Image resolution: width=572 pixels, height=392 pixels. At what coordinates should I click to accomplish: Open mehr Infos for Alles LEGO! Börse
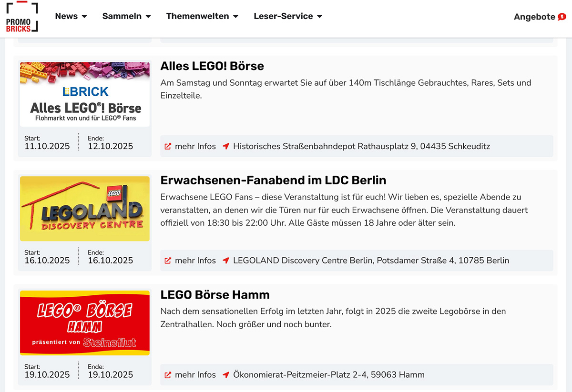pos(195,146)
